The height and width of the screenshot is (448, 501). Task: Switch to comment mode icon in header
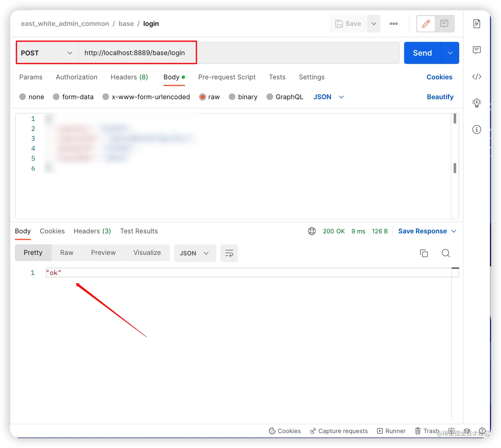[x=444, y=24]
